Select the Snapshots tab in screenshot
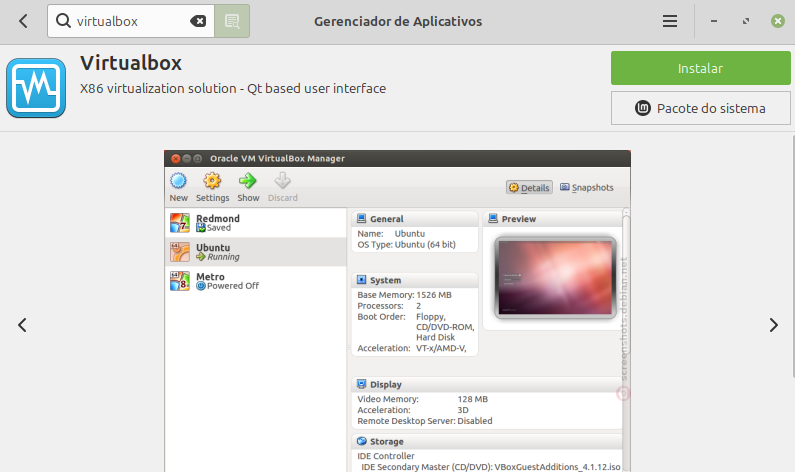This screenshot has width=795, height=472. pos(587,187)
